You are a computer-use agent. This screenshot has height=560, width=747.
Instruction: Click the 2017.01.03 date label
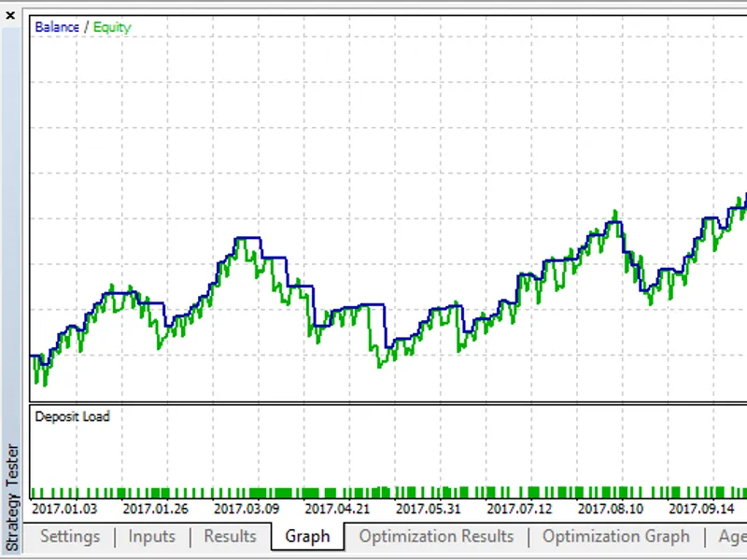click(64, 509)
